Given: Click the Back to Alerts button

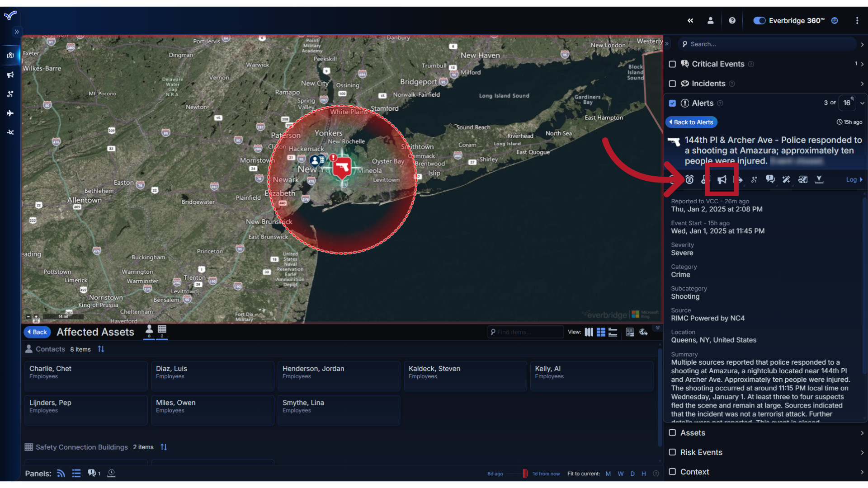Looking at the screenshot, I should pos(691,122).
